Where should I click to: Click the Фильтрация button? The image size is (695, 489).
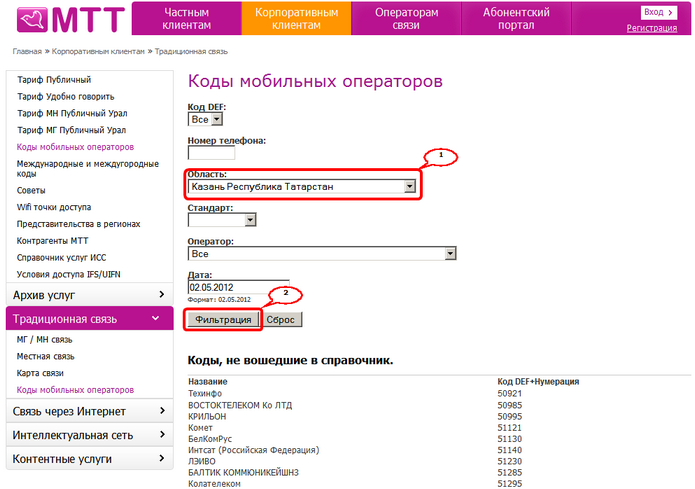coord(223,320)
